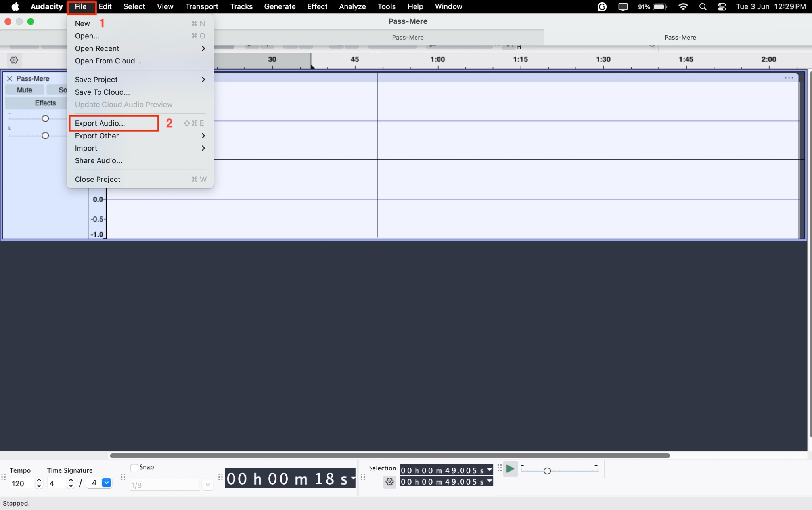The height and width of the screenshot is (510, 812).
Task: Click the horizontal scrollbar at the bottom
Action: coord(390,455)
